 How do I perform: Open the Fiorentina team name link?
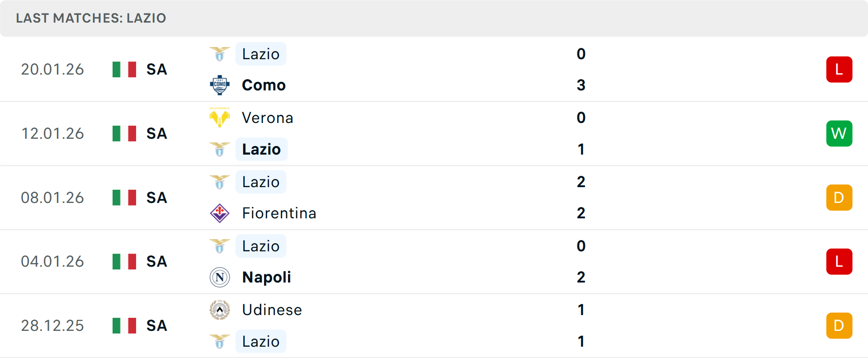pos(279,213)
